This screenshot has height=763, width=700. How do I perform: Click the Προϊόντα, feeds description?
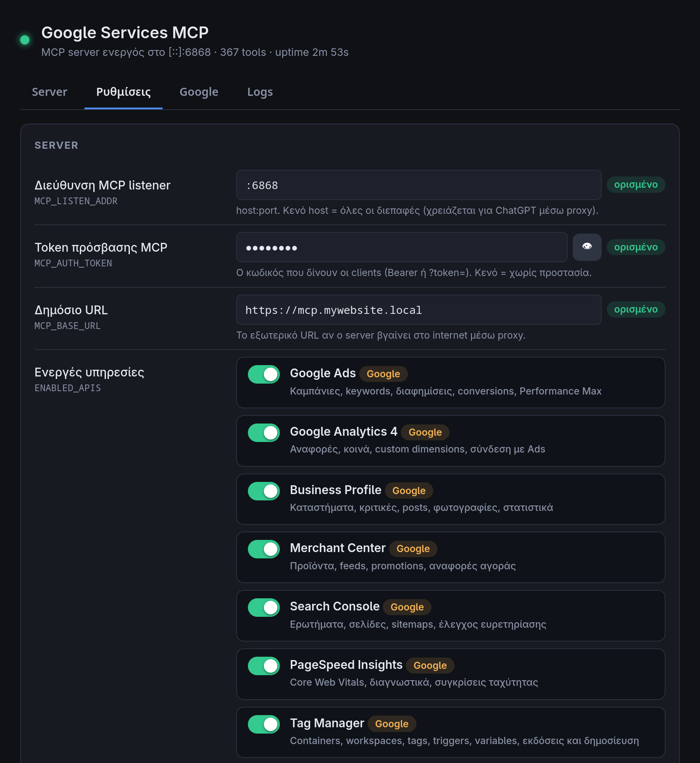point(403,566)
